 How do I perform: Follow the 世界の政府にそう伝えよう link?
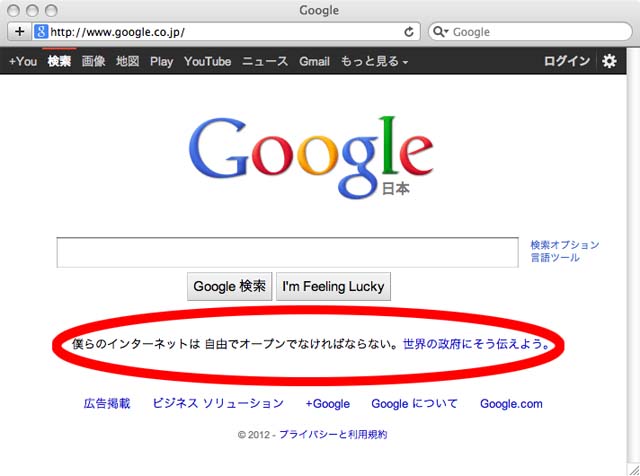477,344
